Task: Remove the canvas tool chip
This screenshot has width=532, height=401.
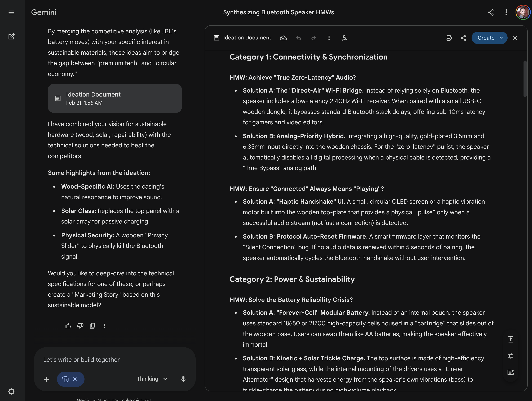Action: coord(75,379)
